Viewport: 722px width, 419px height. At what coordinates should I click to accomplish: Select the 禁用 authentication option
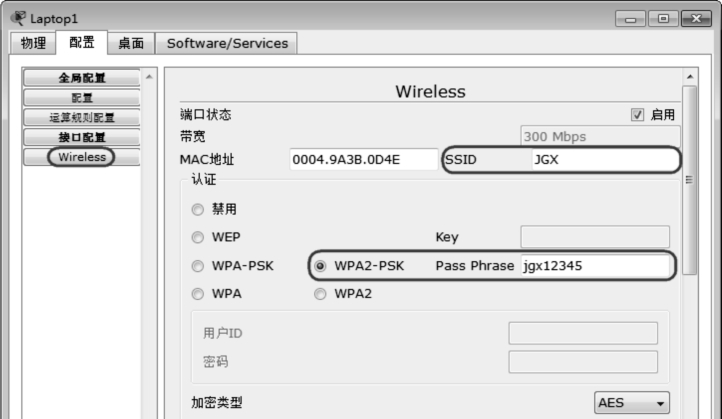pyautogui.click(x=197, y=209)
